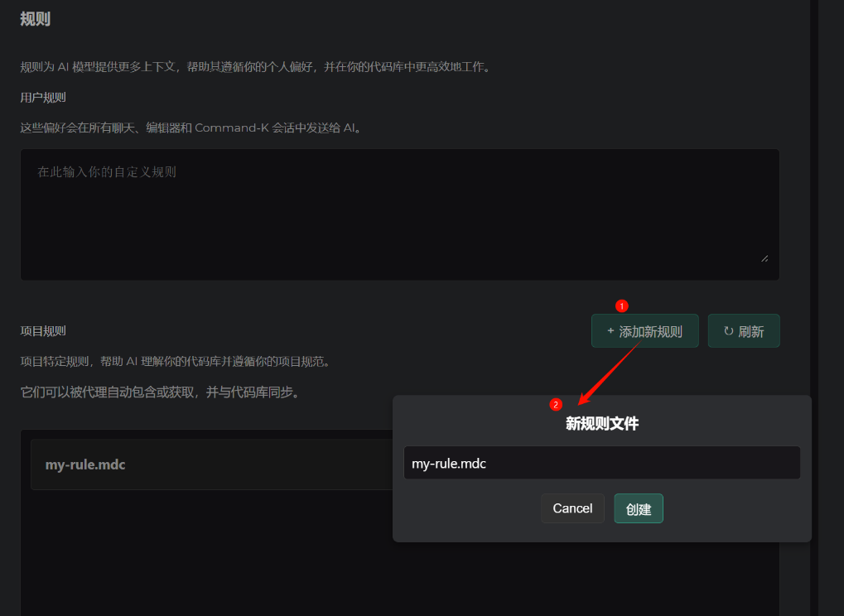Click the user rules text area
This screenshot has height=616, width=844.
point(400,214)
